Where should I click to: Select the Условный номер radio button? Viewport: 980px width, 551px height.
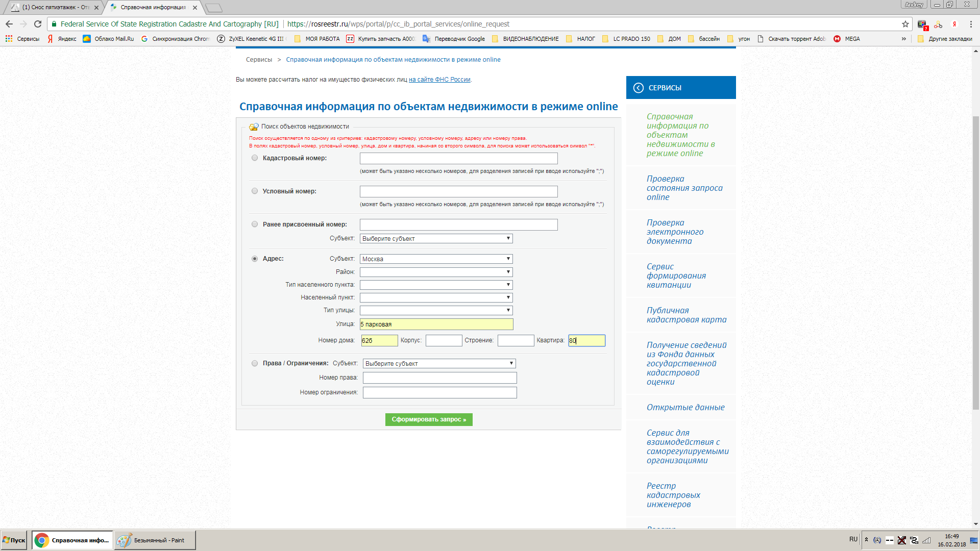255,191
